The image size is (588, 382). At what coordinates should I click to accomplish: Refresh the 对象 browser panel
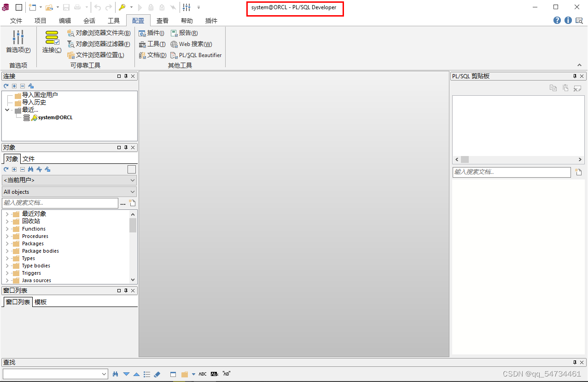[6, 169]
